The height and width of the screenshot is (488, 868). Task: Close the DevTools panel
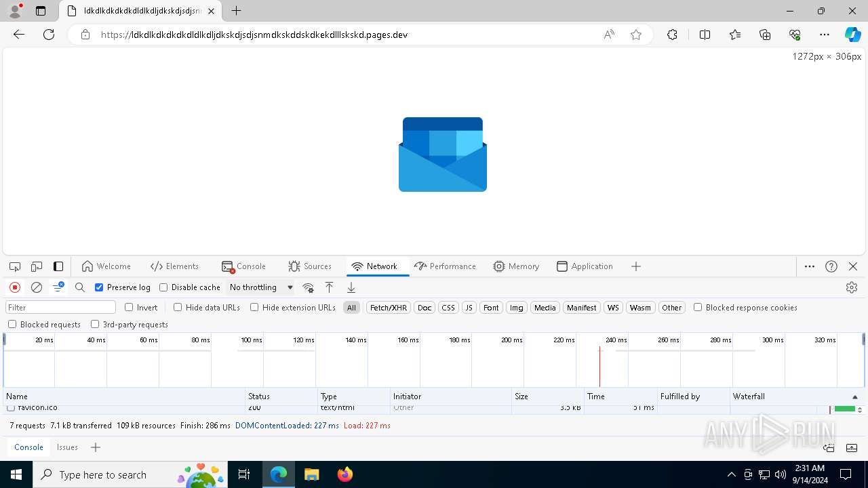click(853, 266)
